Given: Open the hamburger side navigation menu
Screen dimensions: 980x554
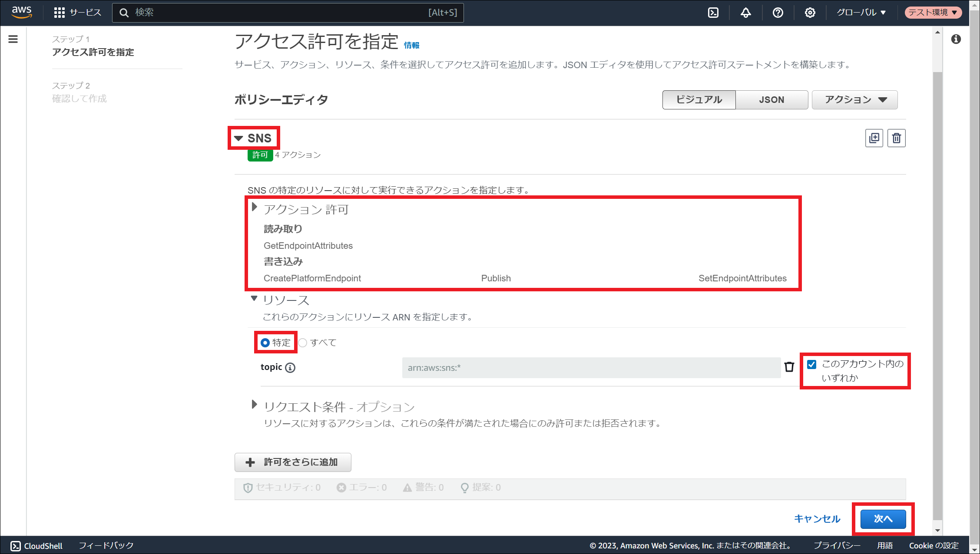Looking at the screenshot, I should [x=13, y=40].
